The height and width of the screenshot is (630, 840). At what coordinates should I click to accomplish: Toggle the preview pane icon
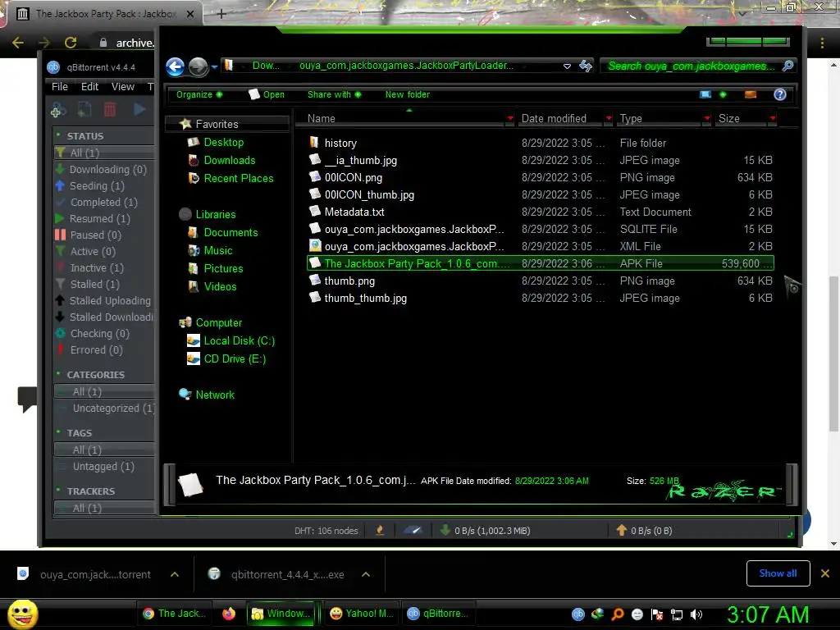click(x=751, y=94)
